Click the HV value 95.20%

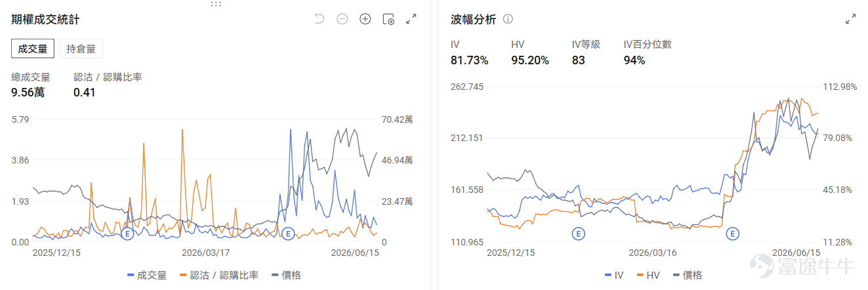[530, 60]
